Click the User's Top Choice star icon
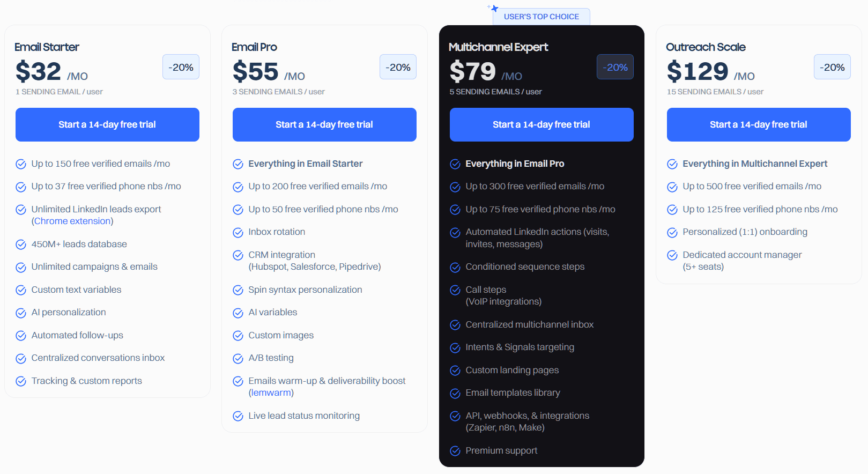This screenshot has height=474, width=868. pos(494,9)
